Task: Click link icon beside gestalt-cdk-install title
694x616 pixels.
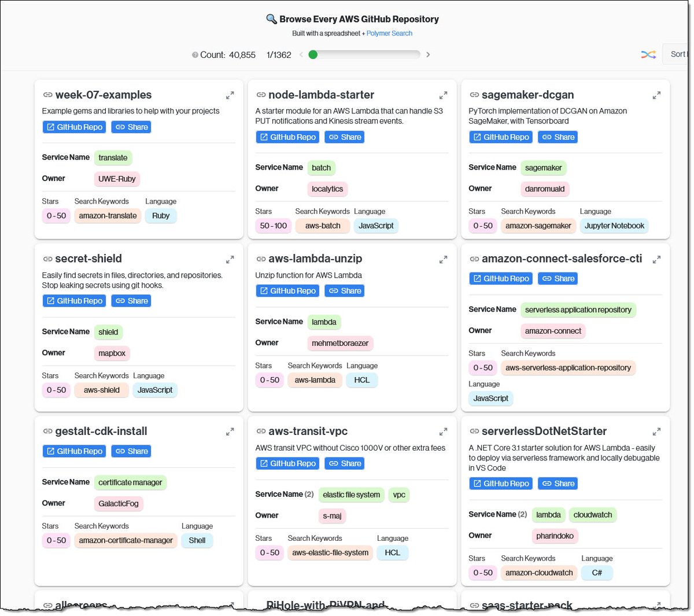Action: click(x=47, y=431)
